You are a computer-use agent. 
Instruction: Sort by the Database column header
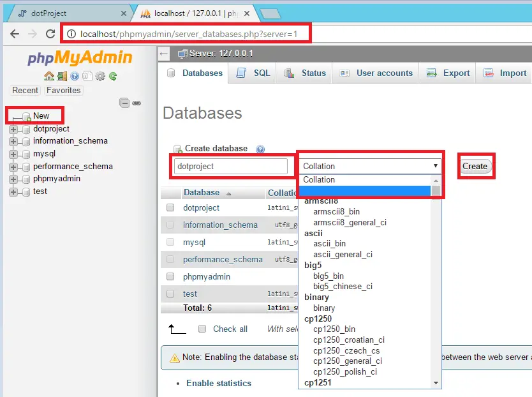point(202,193)
